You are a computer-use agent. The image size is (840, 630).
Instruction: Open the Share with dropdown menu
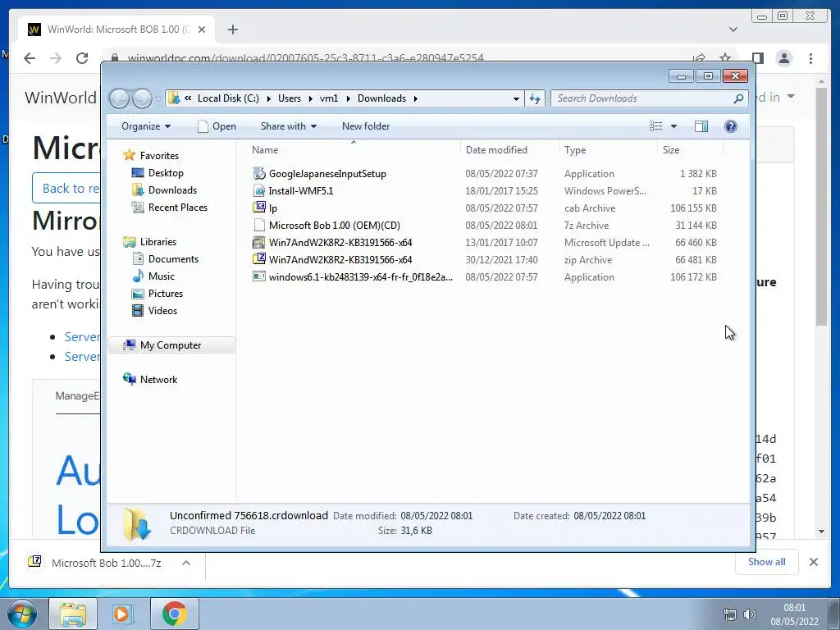pos(288,126)
